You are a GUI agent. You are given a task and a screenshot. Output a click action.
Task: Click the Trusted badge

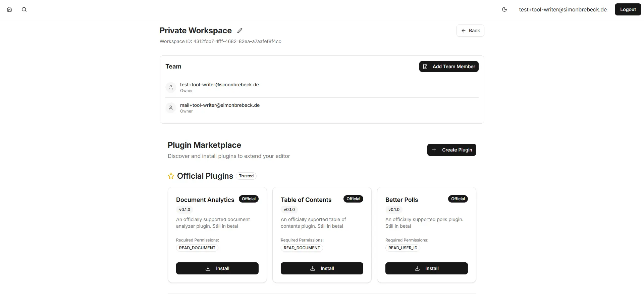tap(246, 176)
